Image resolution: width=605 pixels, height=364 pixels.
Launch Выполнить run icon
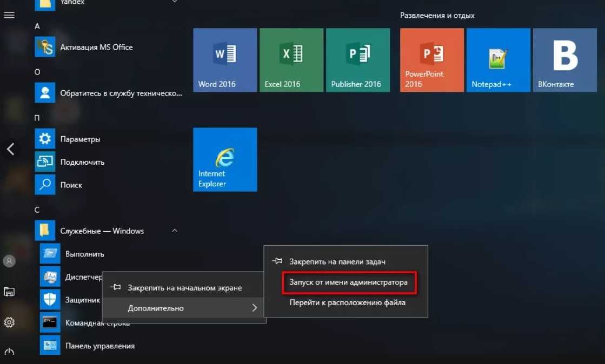point(50,254)
